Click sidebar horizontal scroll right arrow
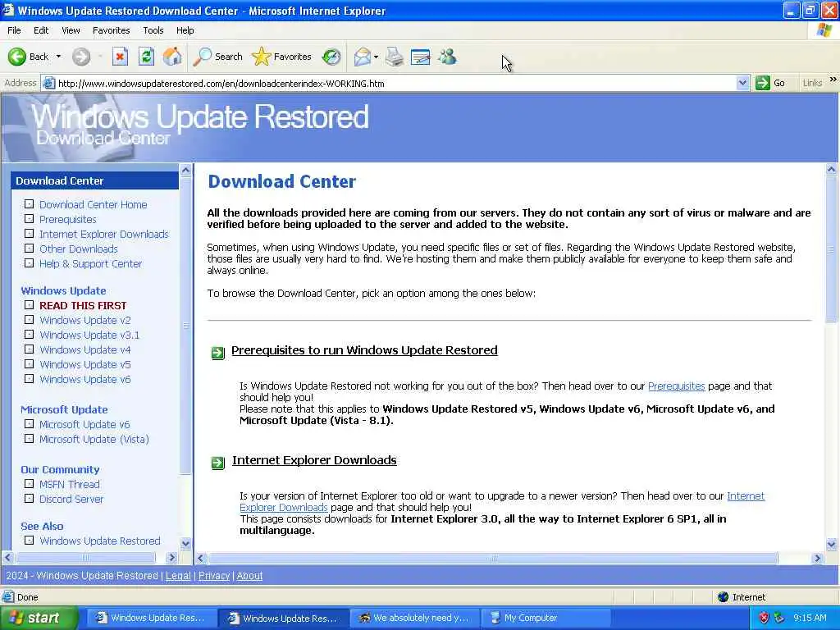 point(171,558)
